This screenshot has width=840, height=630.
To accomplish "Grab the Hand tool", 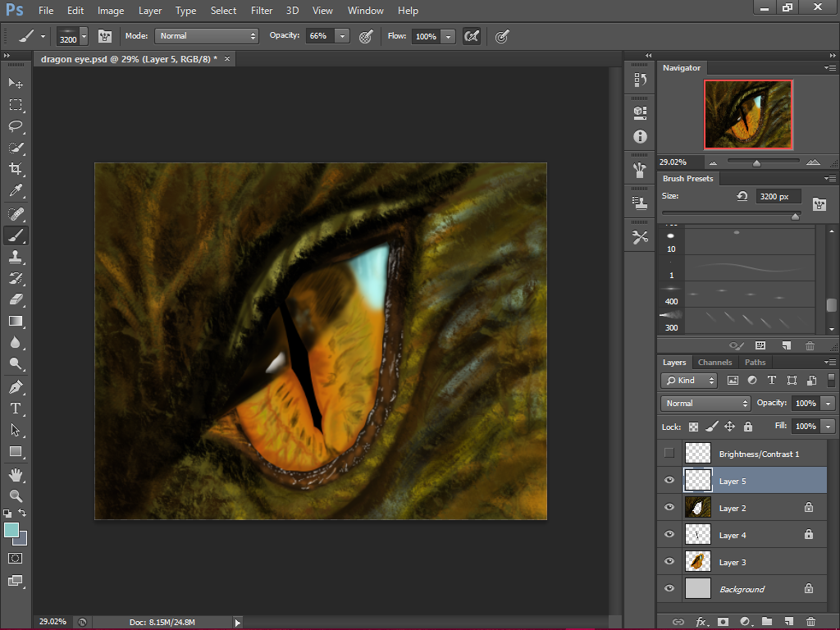I will 16,472.
